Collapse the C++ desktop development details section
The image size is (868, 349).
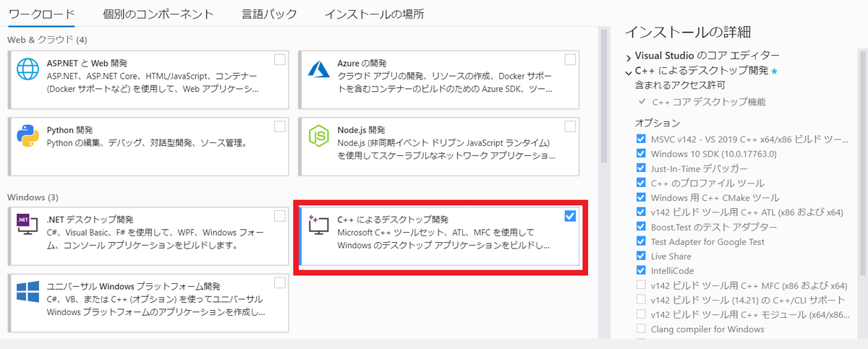click(629, 72)
